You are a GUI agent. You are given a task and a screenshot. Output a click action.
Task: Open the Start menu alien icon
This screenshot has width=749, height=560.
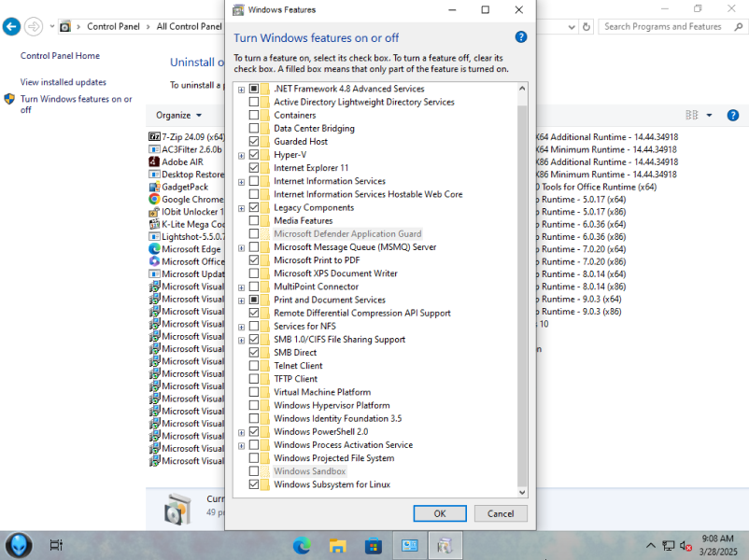tap(19, 545)
